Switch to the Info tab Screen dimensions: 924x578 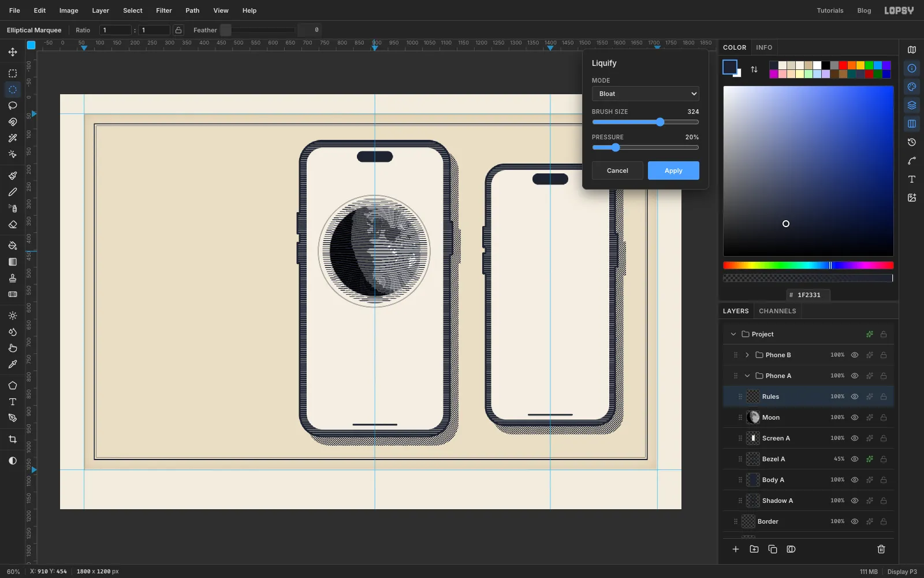coord(764,47)
